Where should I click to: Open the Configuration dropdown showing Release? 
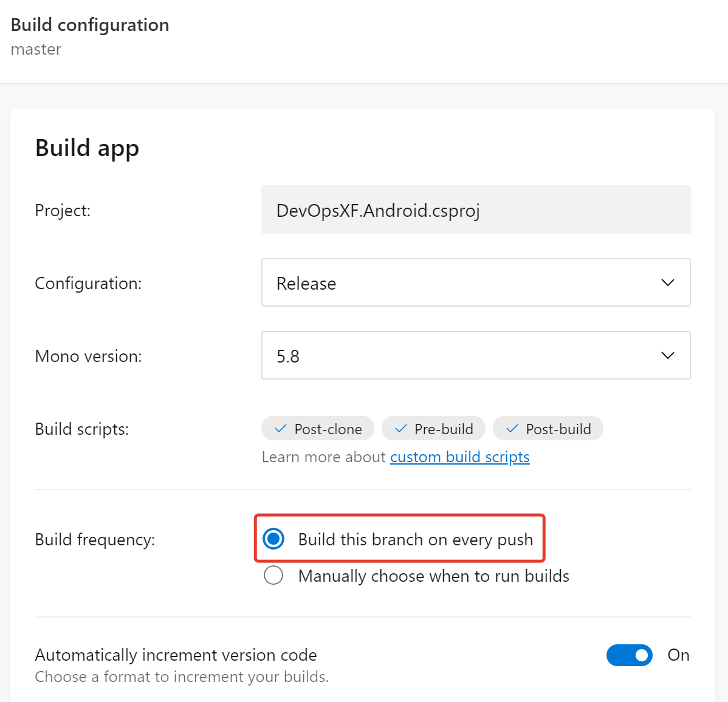(x=476, y=282)
